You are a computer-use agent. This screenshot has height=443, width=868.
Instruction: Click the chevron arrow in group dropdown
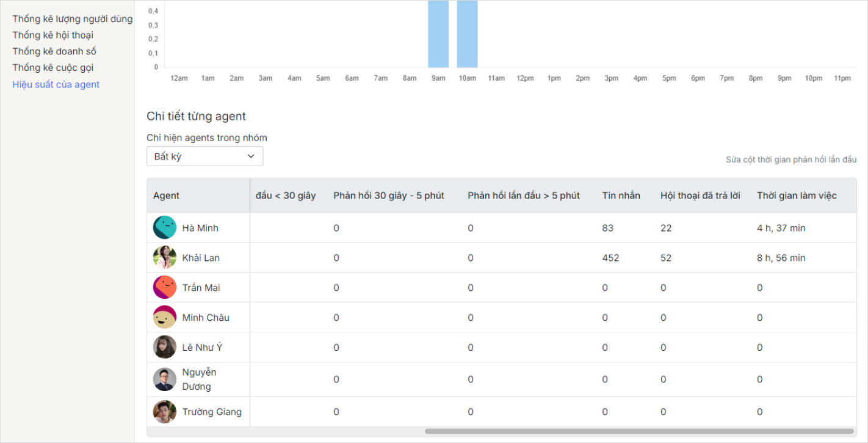coord(251,156)
